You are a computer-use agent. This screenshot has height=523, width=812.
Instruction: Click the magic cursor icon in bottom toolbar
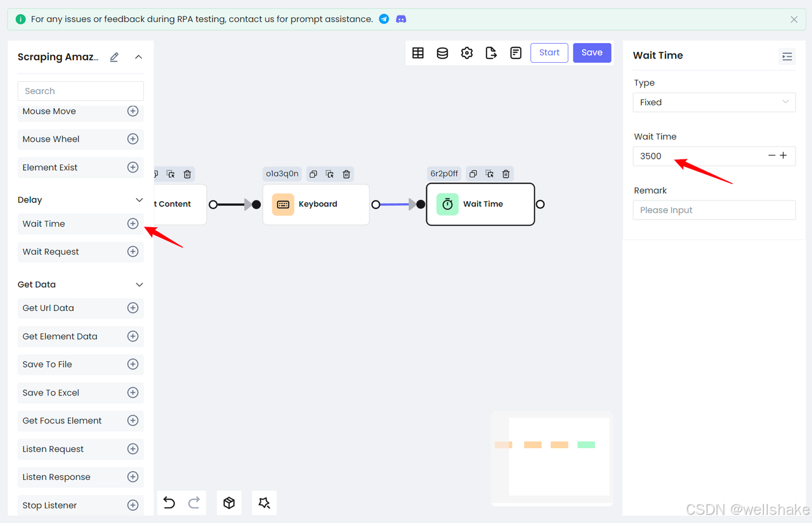click(x=264, y=503)
